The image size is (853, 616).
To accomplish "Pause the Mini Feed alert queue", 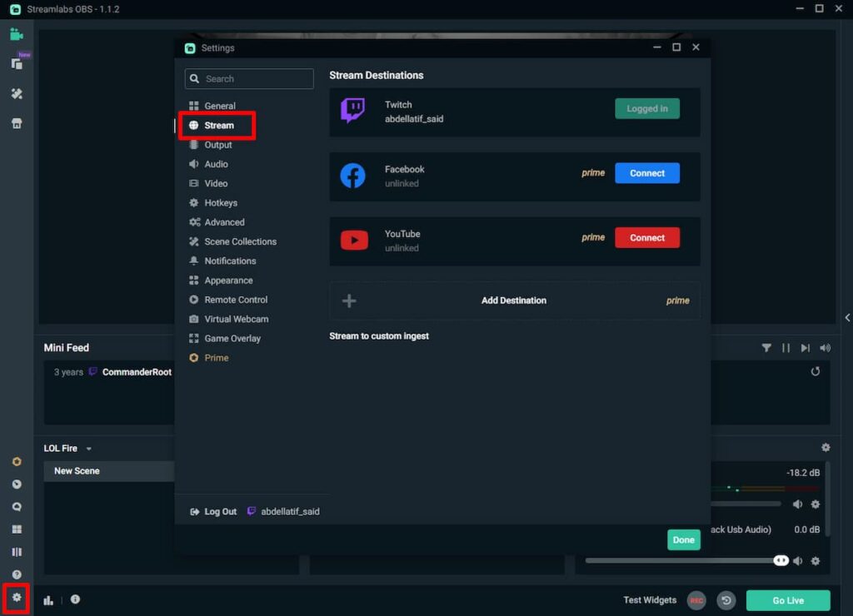I will click(786, 348).
